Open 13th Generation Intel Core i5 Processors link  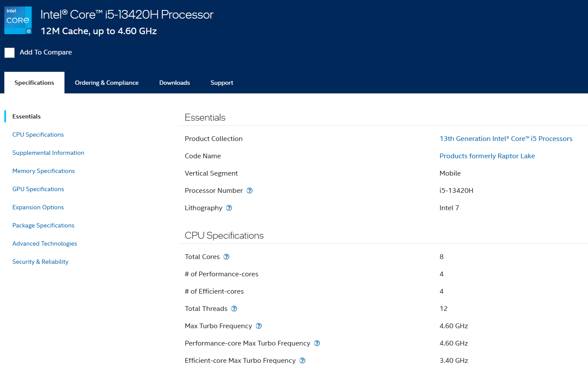click(506, 139)
